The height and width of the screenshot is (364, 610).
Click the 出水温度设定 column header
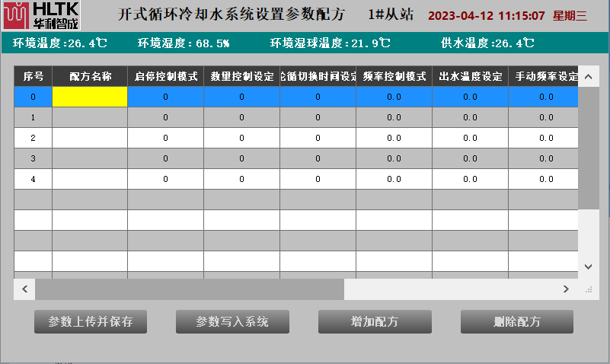[x=470, y=76]
